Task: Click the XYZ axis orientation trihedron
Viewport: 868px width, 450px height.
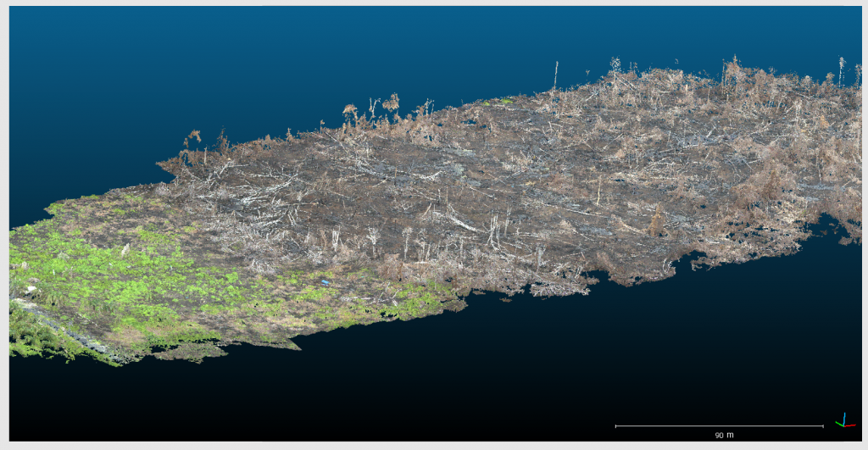Action: [845, 420]
